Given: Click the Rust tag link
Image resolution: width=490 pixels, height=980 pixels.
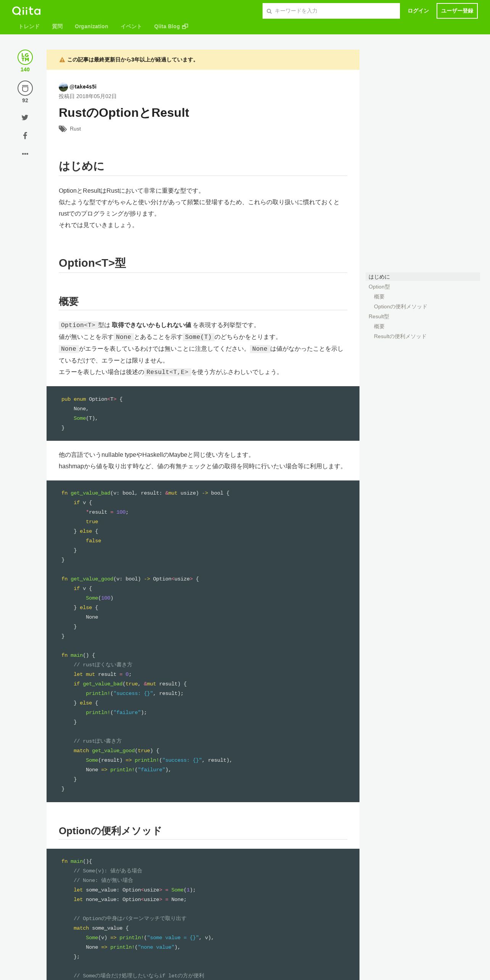Looking at the screenshot, I should (75, 129).
